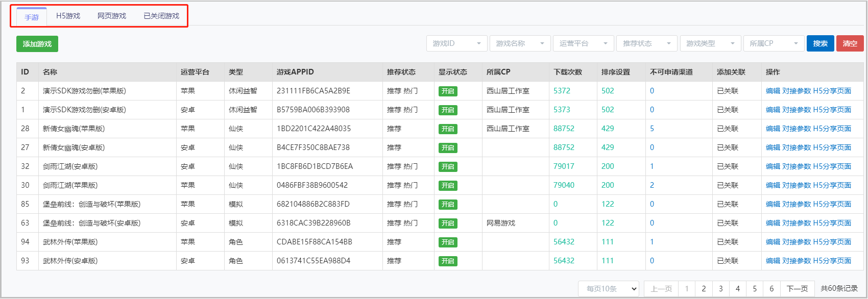Click 不可申请渠道 value 2 for 剑雨江湖(苹果版)
The image size is (868, 299).
(652, 185)
